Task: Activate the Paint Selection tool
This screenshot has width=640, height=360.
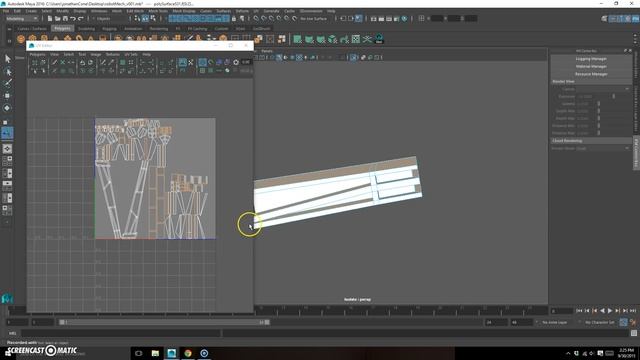Action: (x=7, y=84)
